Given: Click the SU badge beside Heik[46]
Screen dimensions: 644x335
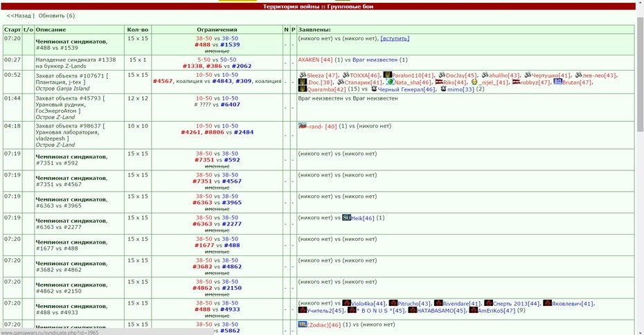Looking at the screenshot, I should (346, 217).
